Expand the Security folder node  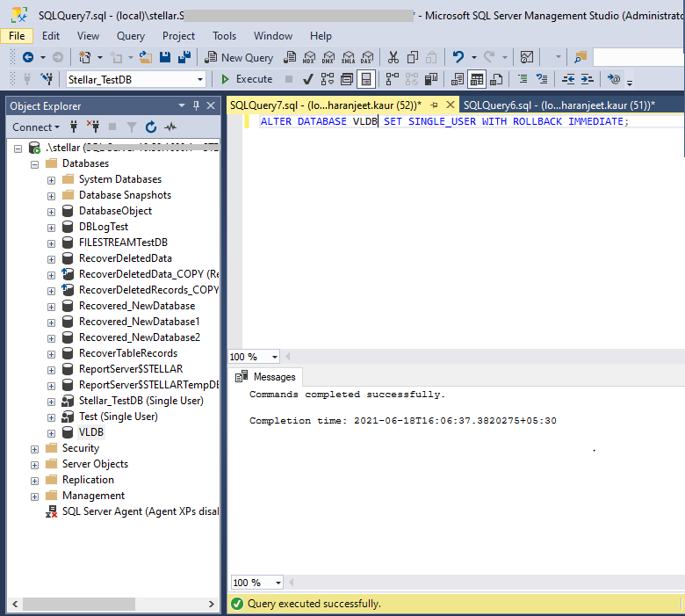[34, 449]
